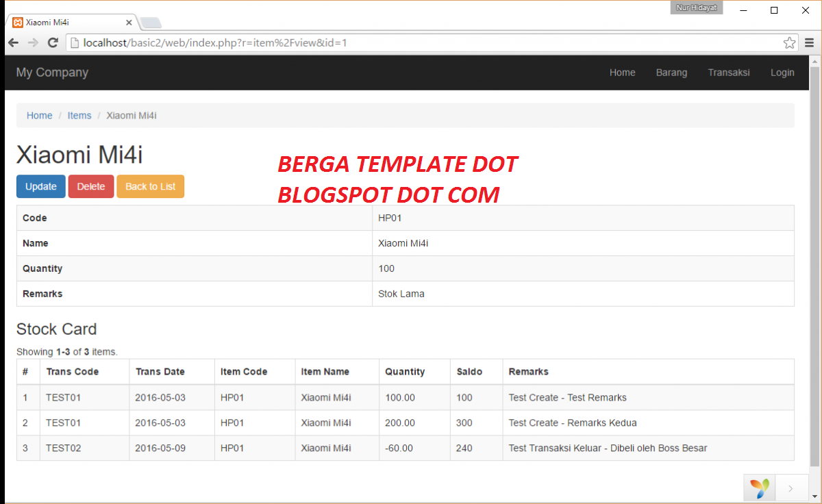
Task: Click the My Company brand link
Action: tap(52, 73)
